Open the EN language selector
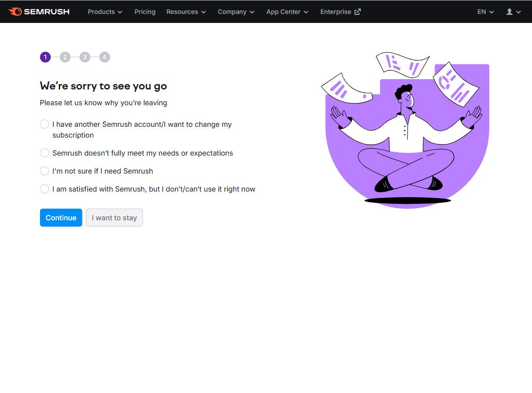This screenshot has height=393, width=532. coord(485,12)
